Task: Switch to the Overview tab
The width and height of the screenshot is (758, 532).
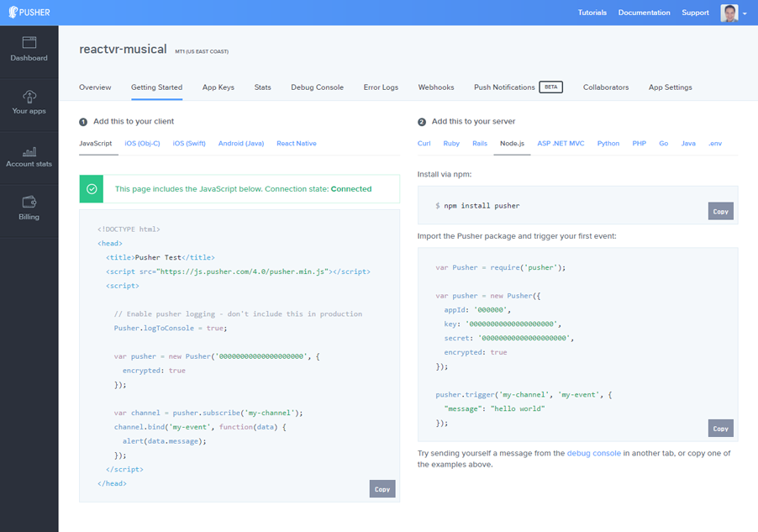Action: (95, 87)
